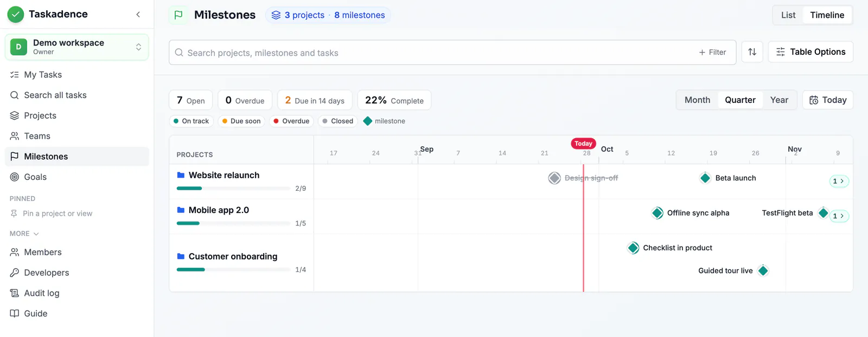
Task: Switch to the List view tab
Action: pyautogui.click(x=788, y=15)
